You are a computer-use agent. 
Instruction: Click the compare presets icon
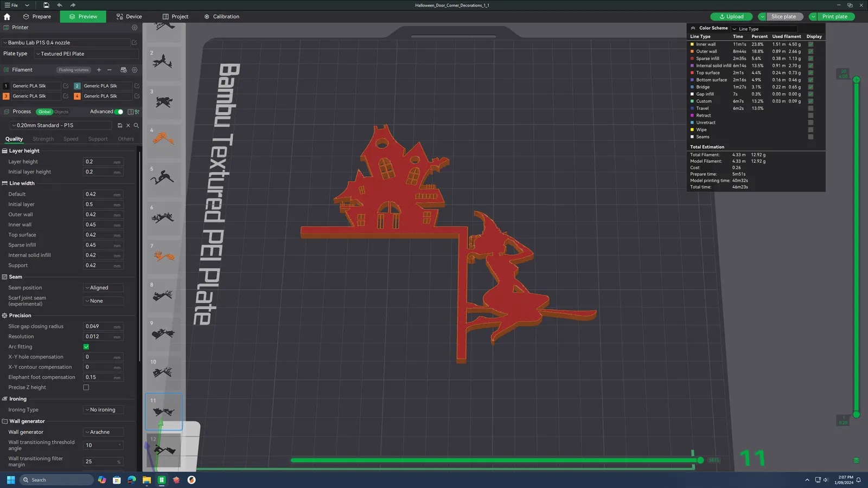[137, 112]
